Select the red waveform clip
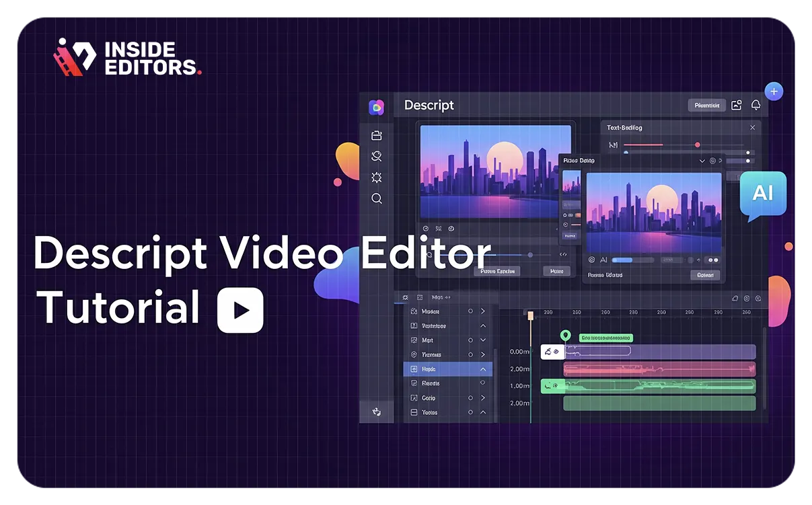 click(x=659, y=369)
